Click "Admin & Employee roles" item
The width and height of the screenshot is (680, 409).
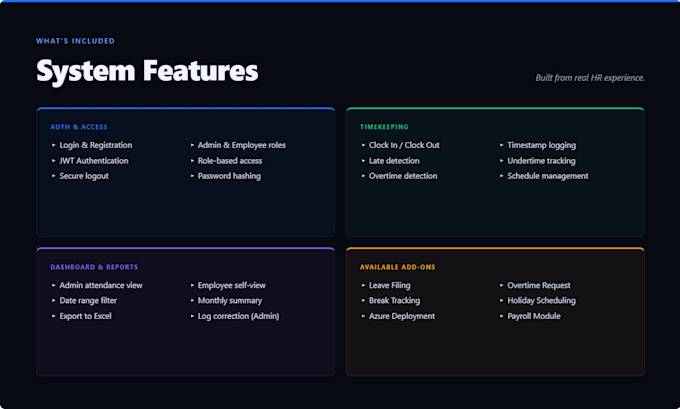click(x=242, y=145)
